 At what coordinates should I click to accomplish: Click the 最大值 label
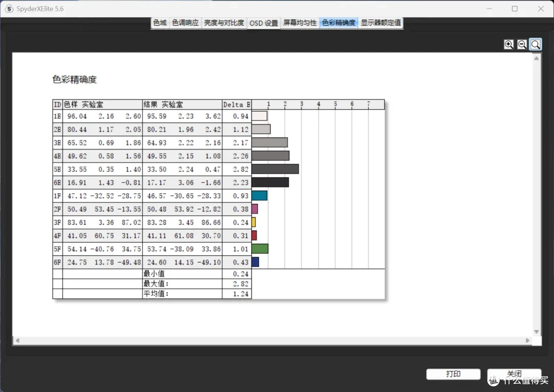156,283
